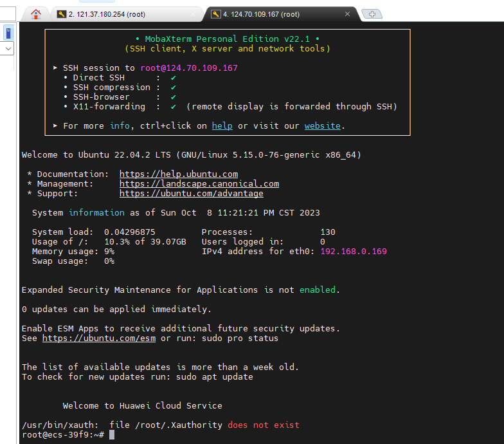Click the 'sudo pro status' command text
This screenshot has width=504, height=444.
(x=240, y=338)
